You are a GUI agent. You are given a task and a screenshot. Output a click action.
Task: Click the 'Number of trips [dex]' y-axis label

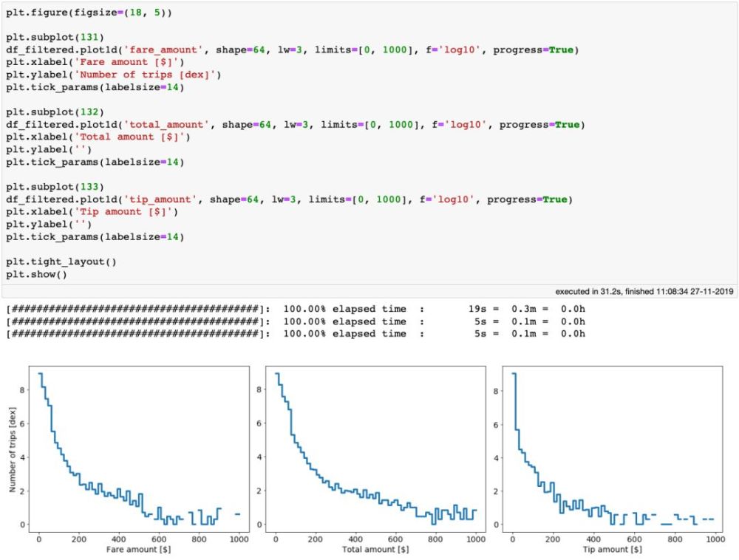point(13,450)
